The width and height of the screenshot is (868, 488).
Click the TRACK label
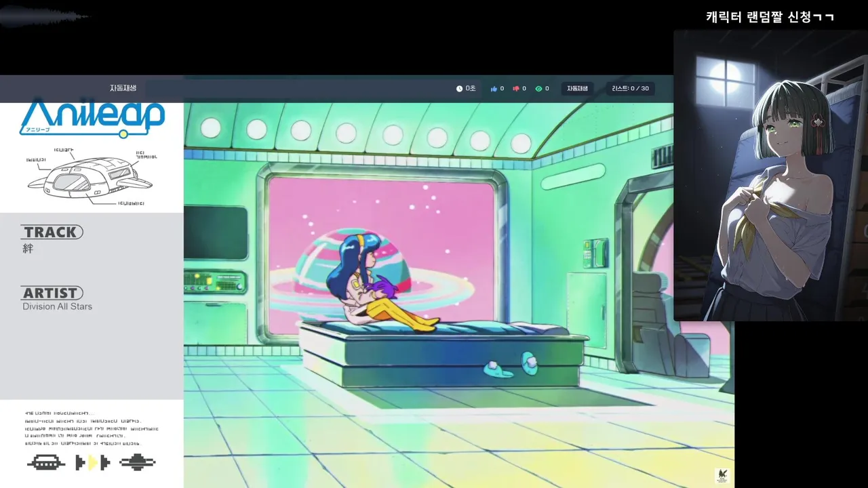pos(52,232)
